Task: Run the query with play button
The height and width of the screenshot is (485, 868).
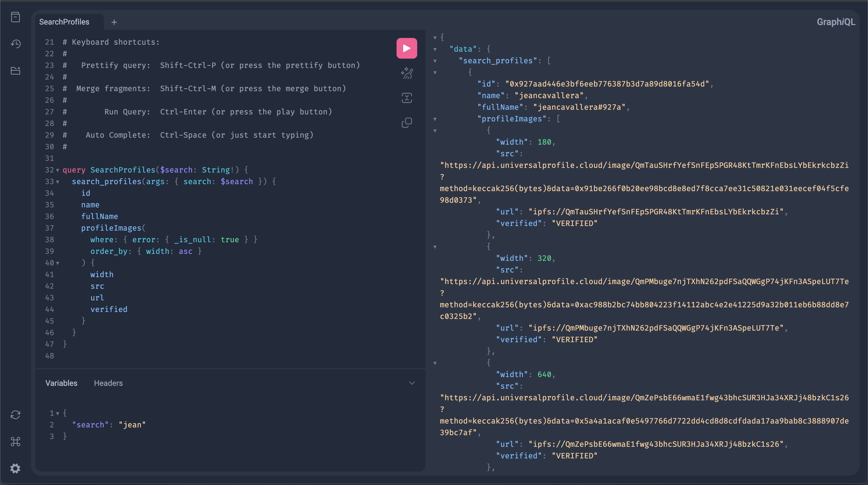Action: 407,49
